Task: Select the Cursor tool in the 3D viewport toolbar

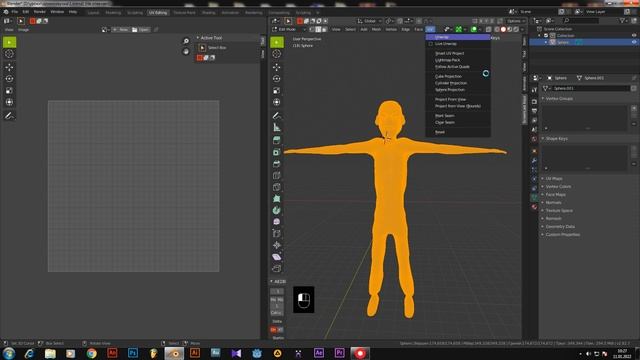Action: [277, 54]
